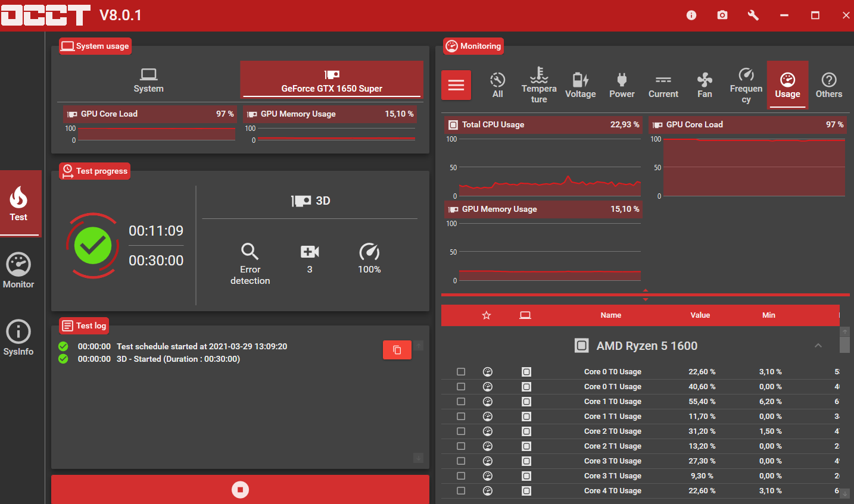Click the log entry '3D - Started (Duration : 00:30:00)'

178,359
